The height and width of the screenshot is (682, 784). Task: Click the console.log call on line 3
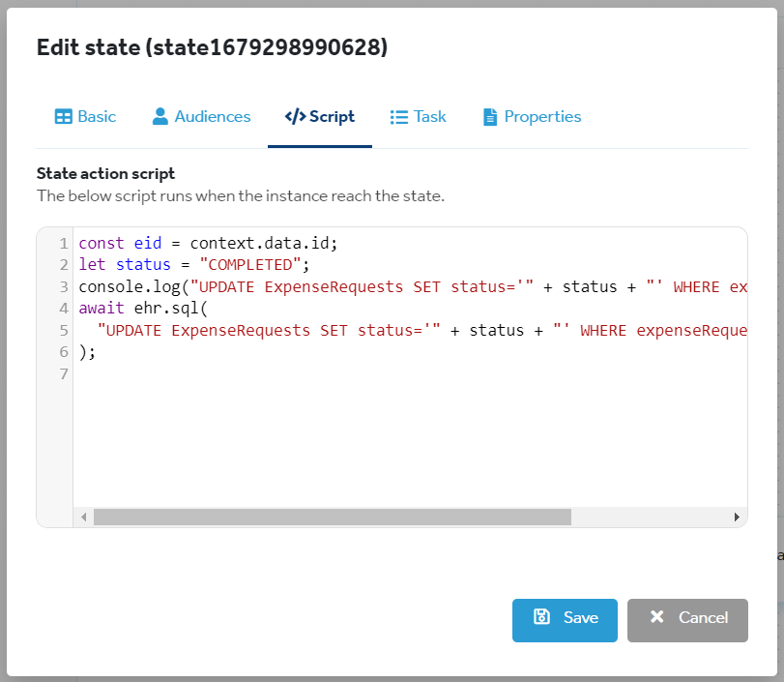tap(413, 286)
